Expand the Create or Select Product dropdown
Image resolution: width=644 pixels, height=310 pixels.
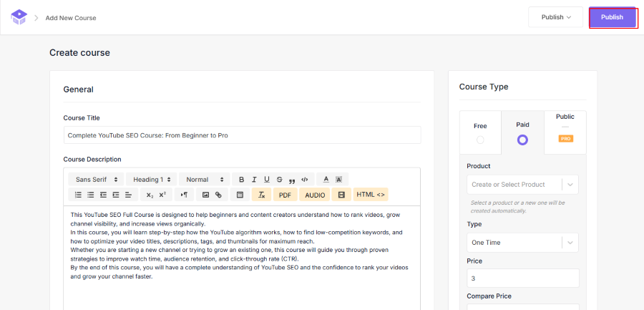click(522, 185)
